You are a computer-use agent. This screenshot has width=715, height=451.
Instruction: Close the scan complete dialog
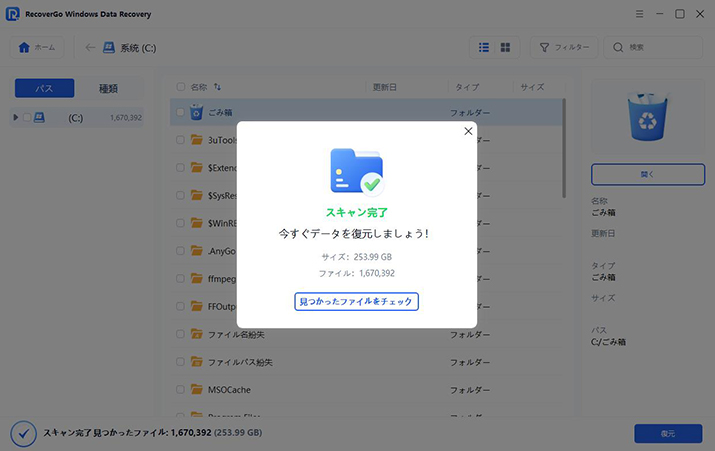[468, 131]
